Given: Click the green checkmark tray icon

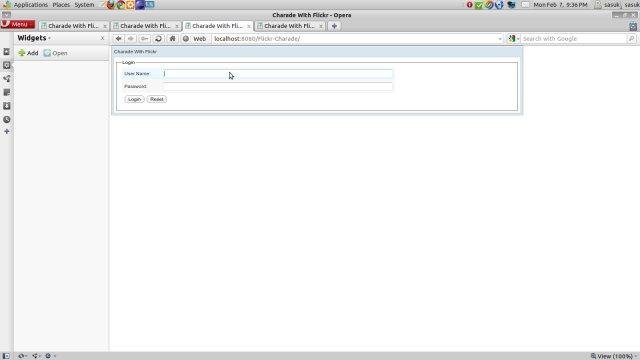Looking at the screenshot, I should pos(479,5).
